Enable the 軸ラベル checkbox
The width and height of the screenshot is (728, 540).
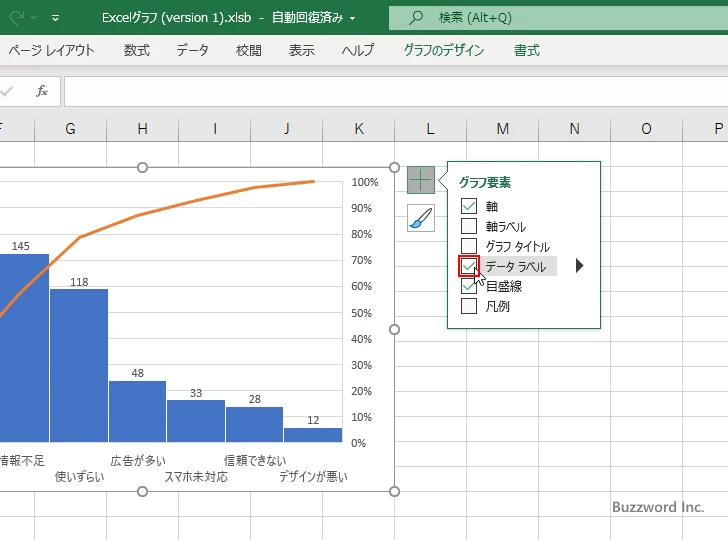click(x=469, y=226)
